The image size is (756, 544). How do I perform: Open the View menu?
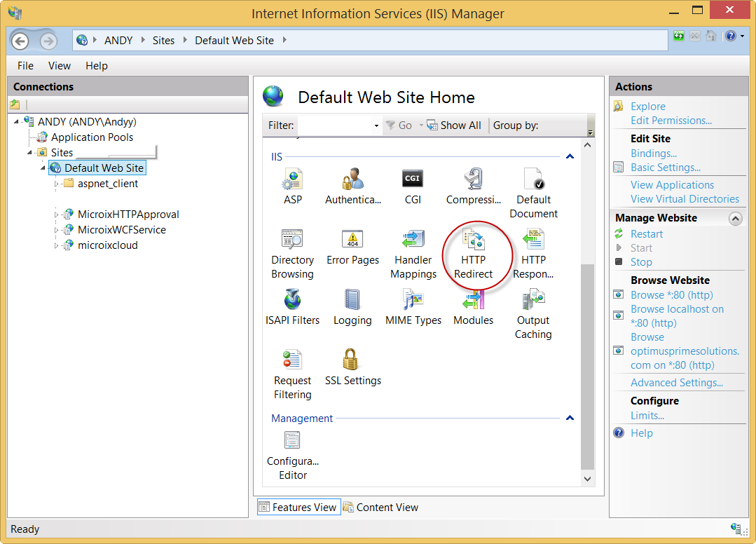(59, 66)
